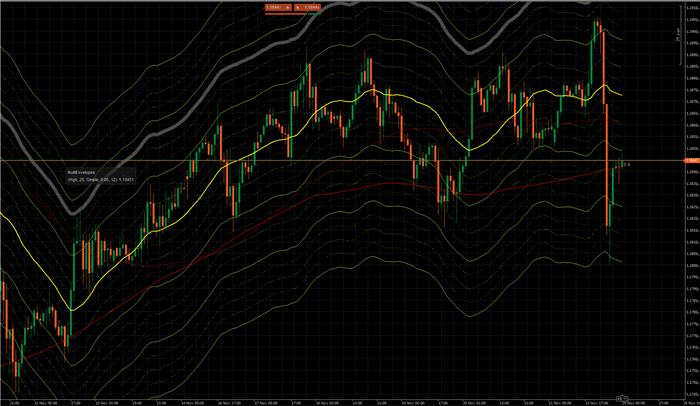Click the orange current price tag on price axis
700x406 pixels.
(x=692, y=160)
